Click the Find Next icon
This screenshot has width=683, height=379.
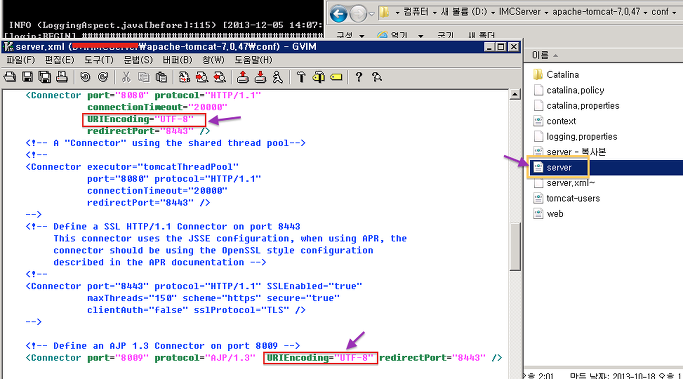(x=202, y=77)
